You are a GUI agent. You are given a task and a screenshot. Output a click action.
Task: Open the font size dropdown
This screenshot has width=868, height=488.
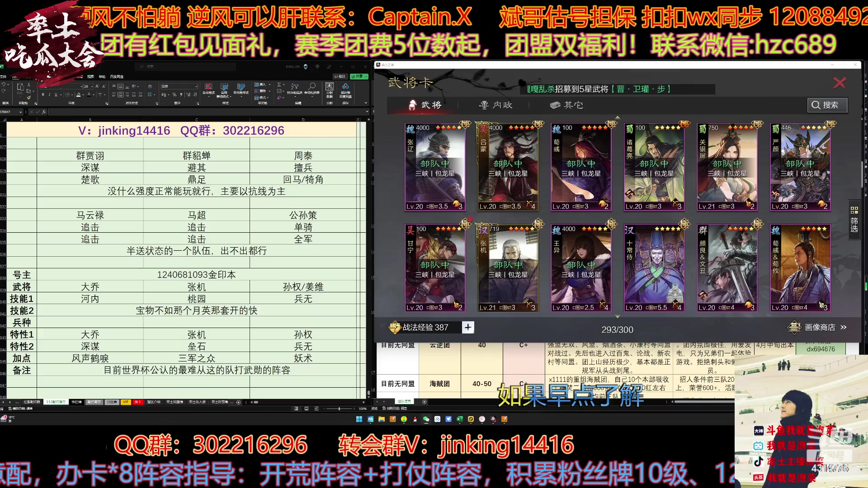click(x=92, y=86)
